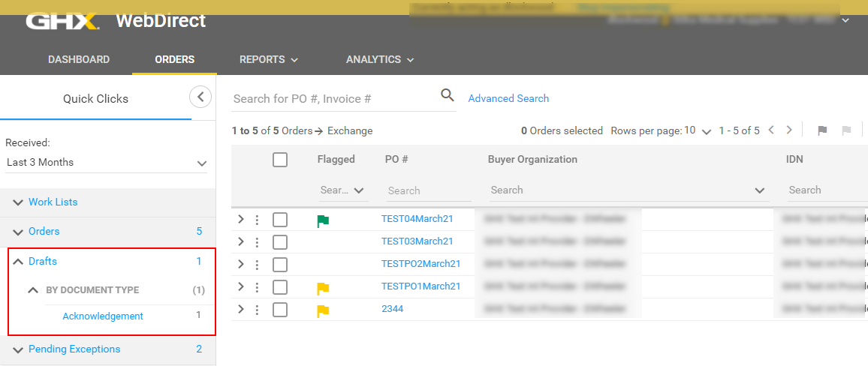Open three-dot menu for TEST03March21 row

257,242
